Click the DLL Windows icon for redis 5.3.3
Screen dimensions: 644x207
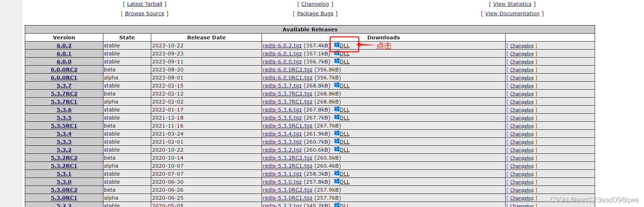pyautogui.click(x=336, y=141)
